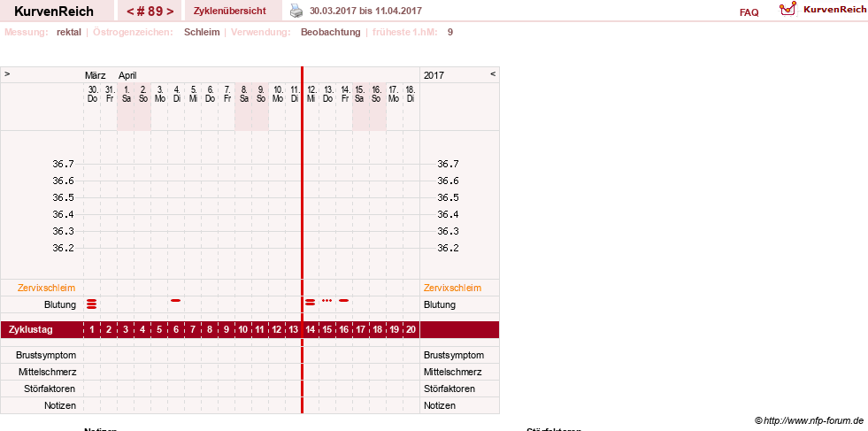Image resolution: width=868 pixels, height=431 pixels.
Task: Click the left-hand Störfaktoren row label
Action: click(50, 389)
